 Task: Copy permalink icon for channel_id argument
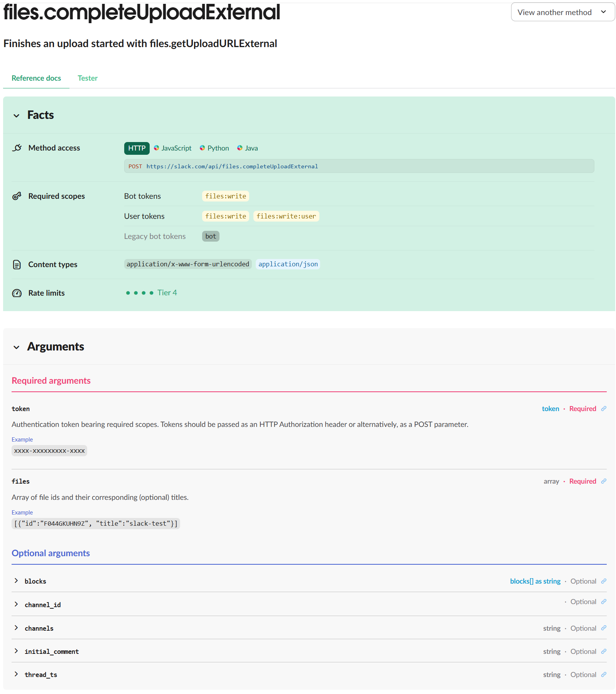tap(604, 601)
